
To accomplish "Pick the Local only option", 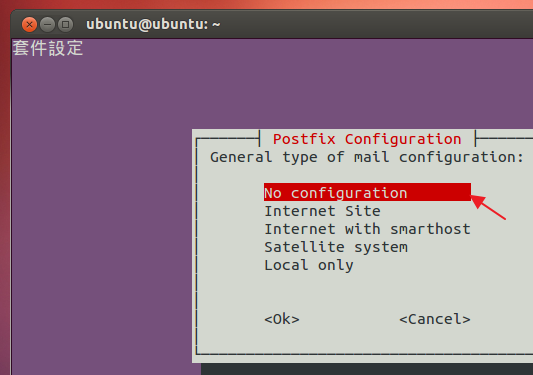I will point(309,265).
